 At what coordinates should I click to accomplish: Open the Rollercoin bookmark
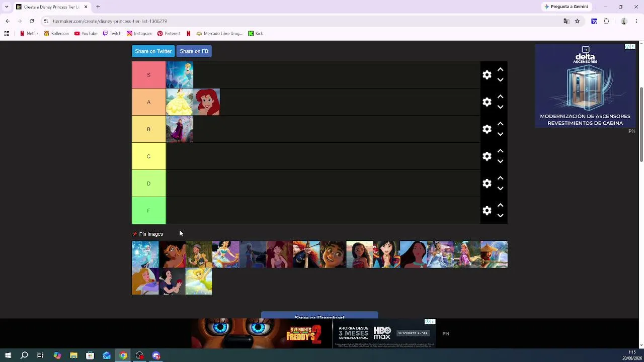56,34
